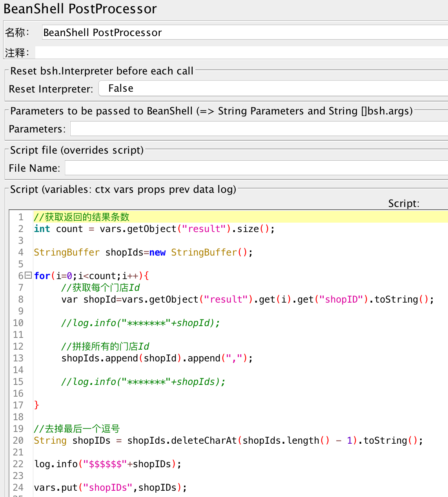Image resolution: width=448 pixels, height=497 pixels.
Task: Click line 22 log.info "$$$$$$" statement
Action: [108, 464]
